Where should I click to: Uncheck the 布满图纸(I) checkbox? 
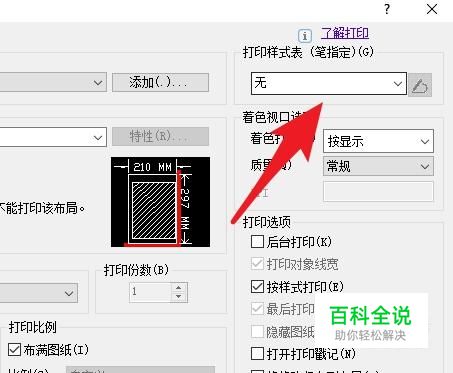(x=14, y=350)
